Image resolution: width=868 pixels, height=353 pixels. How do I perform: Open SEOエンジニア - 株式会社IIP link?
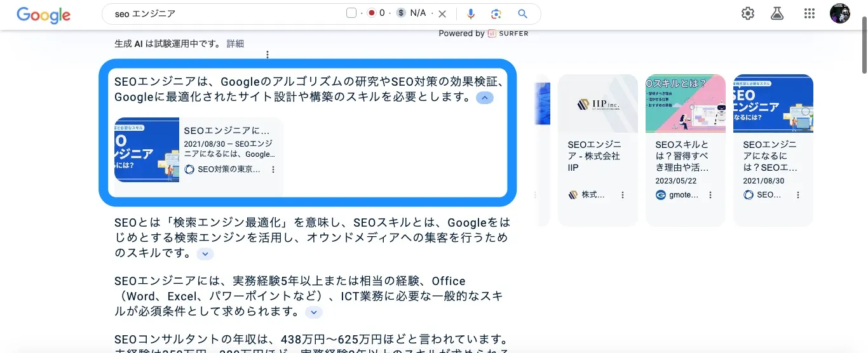594,156
